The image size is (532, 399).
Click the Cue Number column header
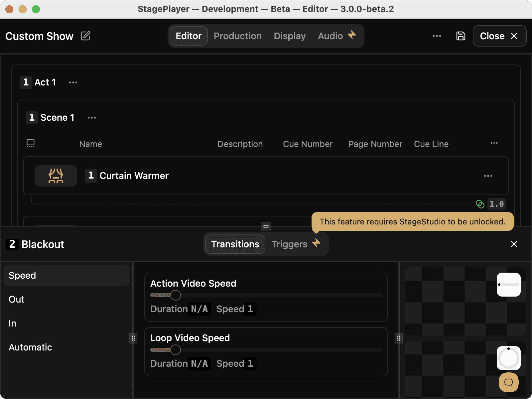point(308,144)
